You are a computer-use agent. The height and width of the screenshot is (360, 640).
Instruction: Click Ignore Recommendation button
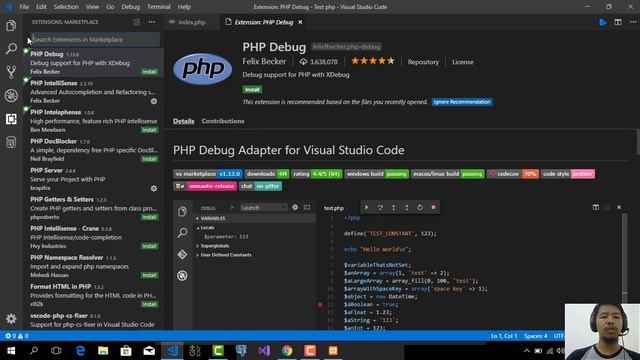point(462,102)
